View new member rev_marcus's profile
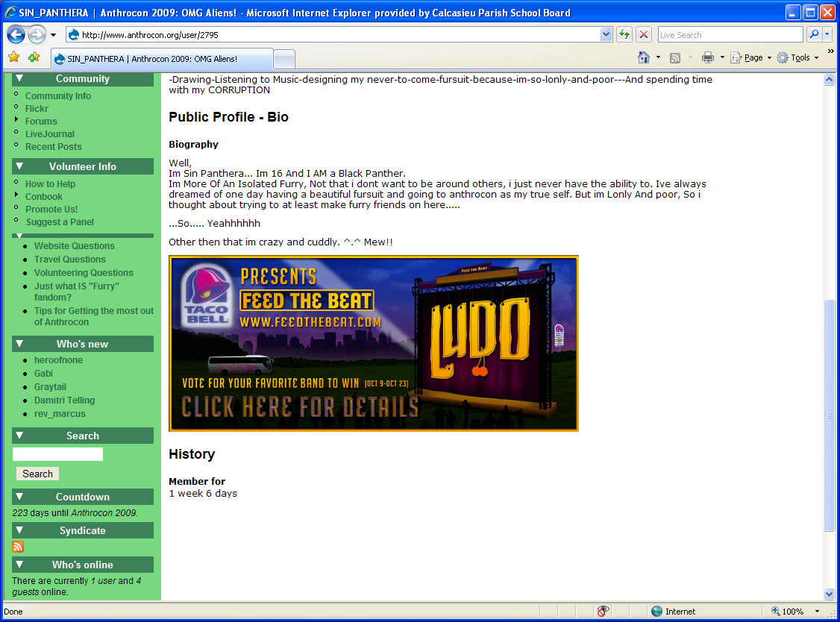The height and width of the screenshot is (622, 840). [x=60, y=414]
